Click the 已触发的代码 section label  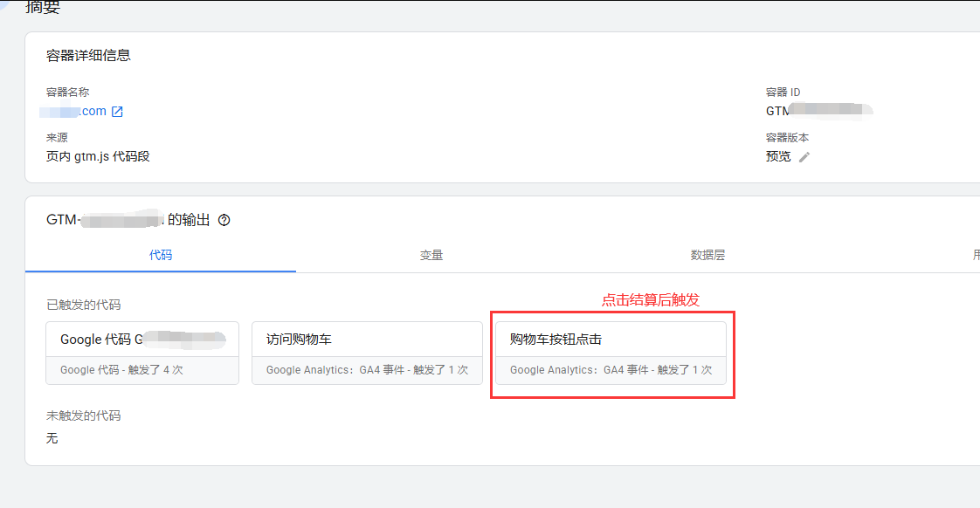click(83, 305)
